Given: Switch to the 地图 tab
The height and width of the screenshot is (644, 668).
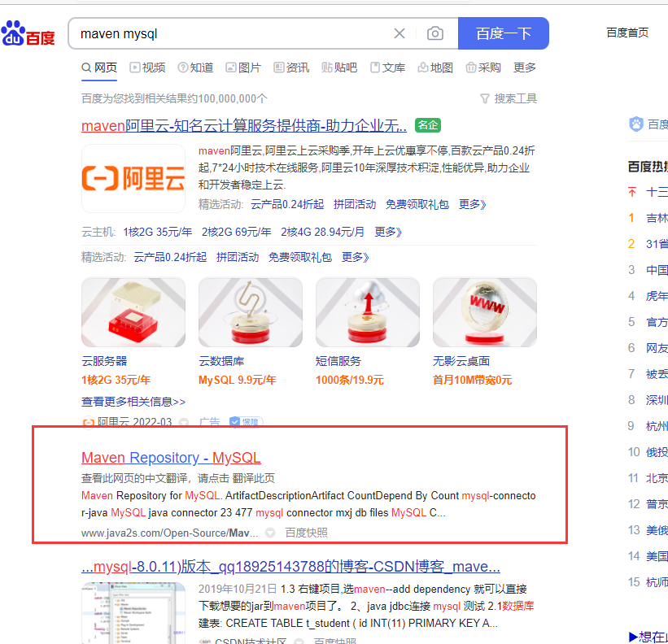Looking at the screenshot, I should [x=435, y=67].
